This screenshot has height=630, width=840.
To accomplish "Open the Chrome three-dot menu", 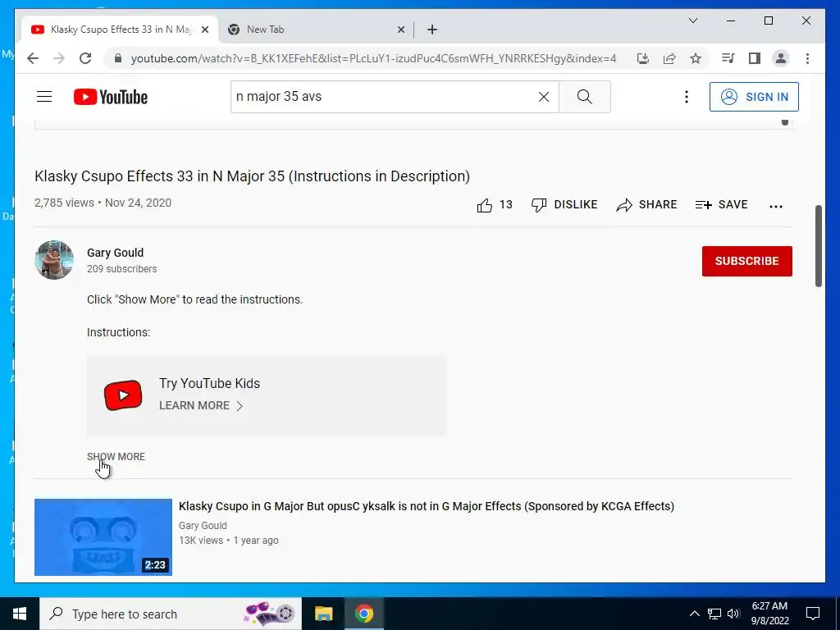I will pos(807,58).
